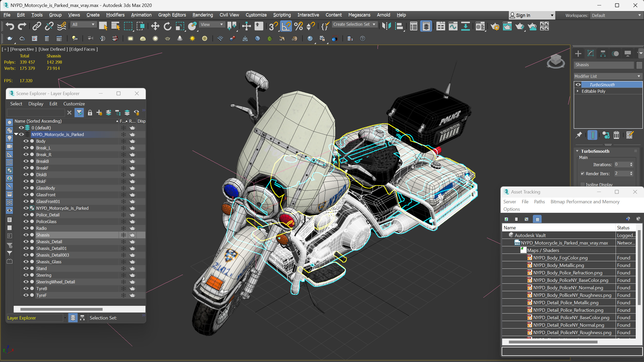
Task: Toggle visibility of 0 (default) layer
Action: (21, 128)
